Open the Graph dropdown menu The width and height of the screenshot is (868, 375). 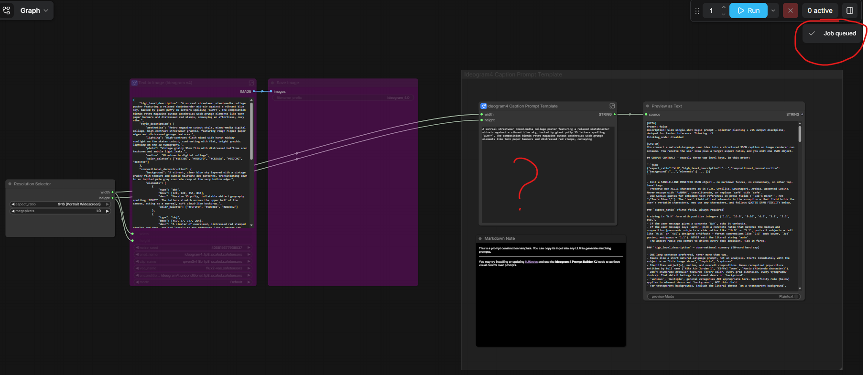point(34,11)
